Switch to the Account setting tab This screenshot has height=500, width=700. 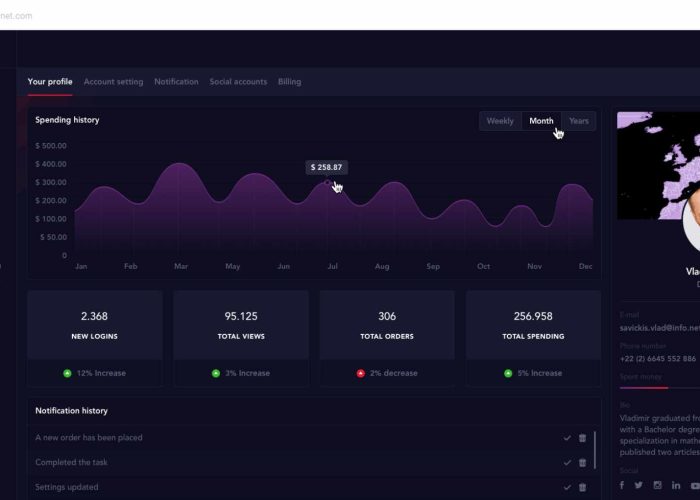click(113, 82)
